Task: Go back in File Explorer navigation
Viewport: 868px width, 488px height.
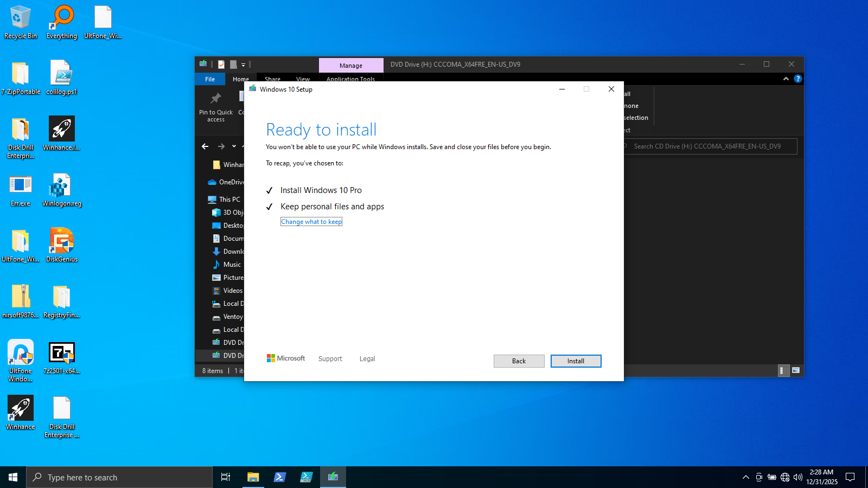Action: point(205,146)
